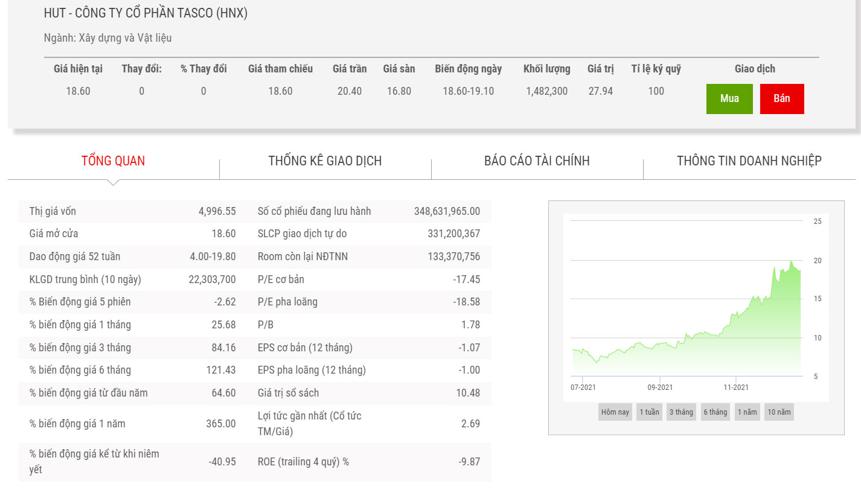Image resolution: width=861 pixels, height=504 pixels.
Task: Switch to THỐNG KÊ GIAO DỊCH tab
Action: click(x=325, y=161)
